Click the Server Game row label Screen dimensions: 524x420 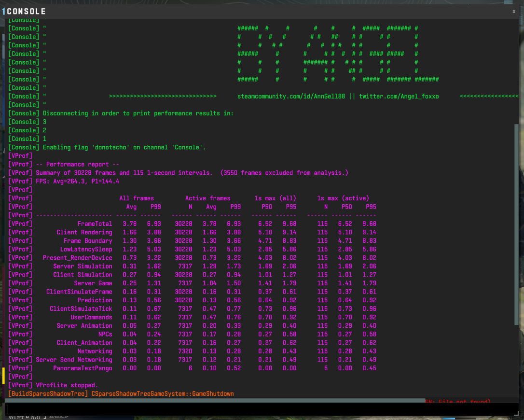click(93, 283)
